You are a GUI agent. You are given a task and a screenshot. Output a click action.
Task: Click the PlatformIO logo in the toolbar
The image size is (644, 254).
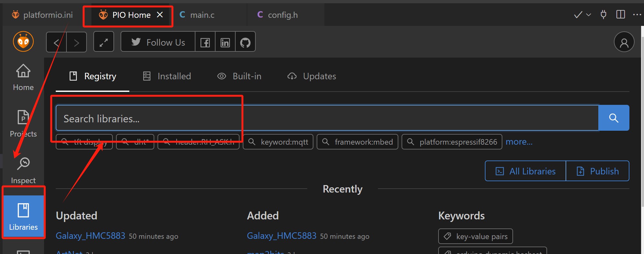(23, 41)
